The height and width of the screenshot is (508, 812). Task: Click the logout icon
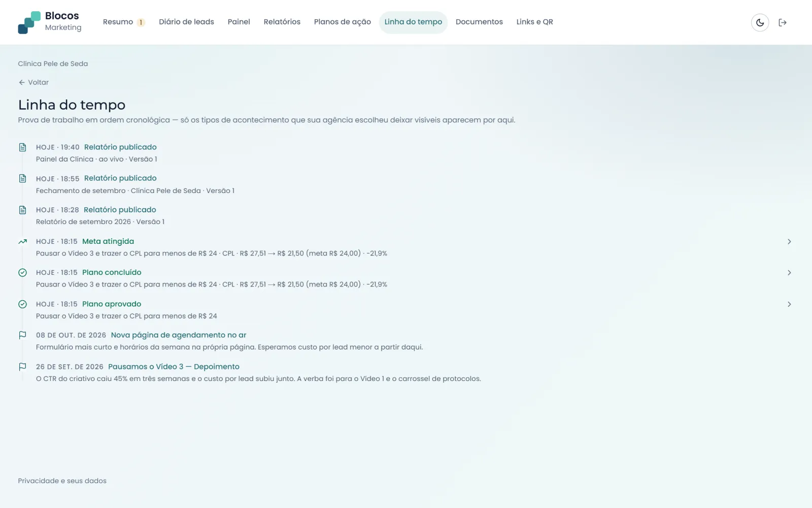click(783, 22)
